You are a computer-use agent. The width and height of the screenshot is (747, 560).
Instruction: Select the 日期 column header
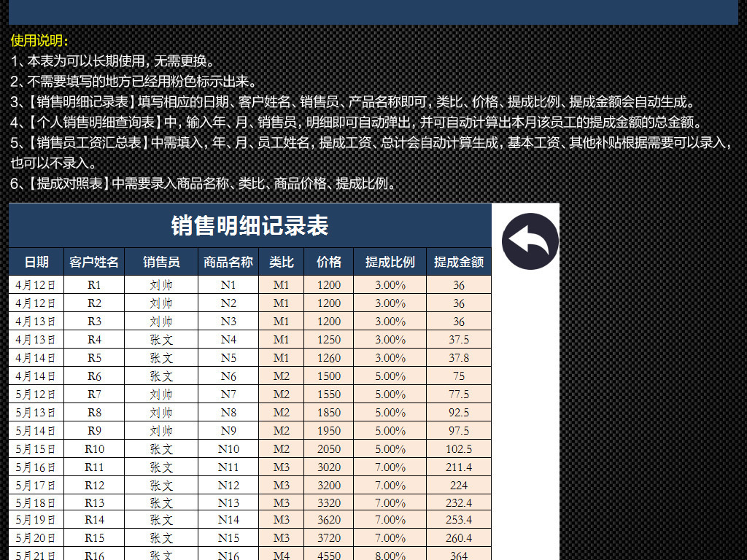[x=36, y=262]
